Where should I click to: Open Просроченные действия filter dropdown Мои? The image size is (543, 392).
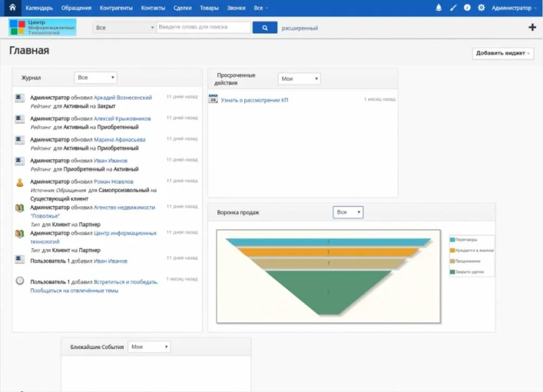click(299, 79)
